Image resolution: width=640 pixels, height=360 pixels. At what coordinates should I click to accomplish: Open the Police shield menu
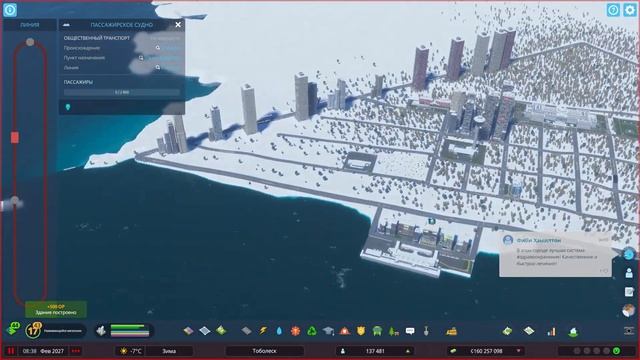[x=361, y=331]
